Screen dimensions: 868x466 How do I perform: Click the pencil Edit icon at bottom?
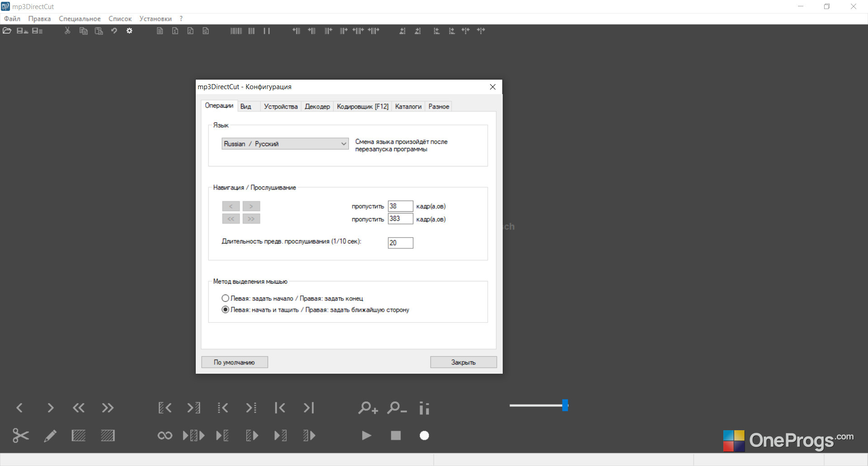50,436
